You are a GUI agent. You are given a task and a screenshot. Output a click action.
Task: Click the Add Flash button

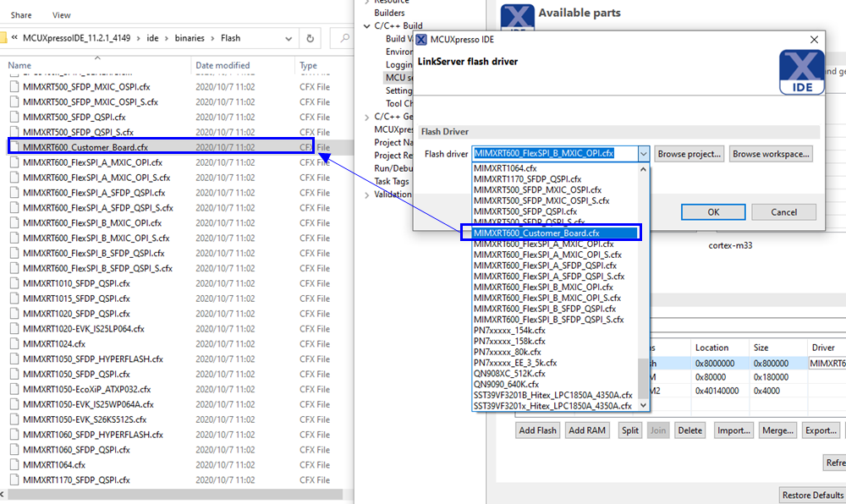click(x=537, y=430)
